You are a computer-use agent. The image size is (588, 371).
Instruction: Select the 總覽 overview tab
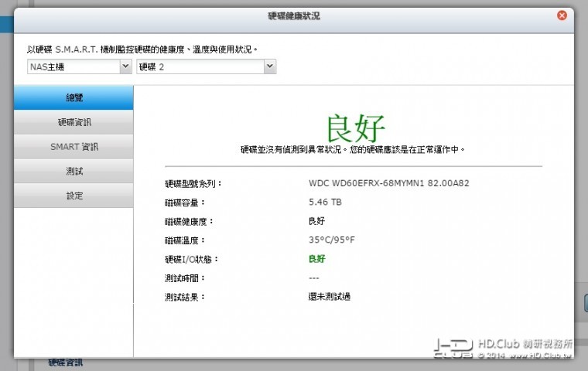click(73, 97)
